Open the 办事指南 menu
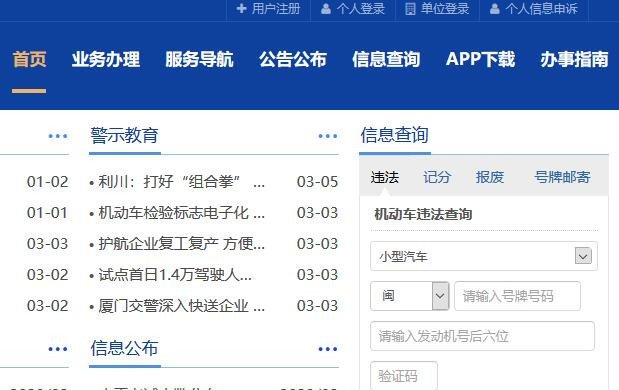 click(574, 60)
